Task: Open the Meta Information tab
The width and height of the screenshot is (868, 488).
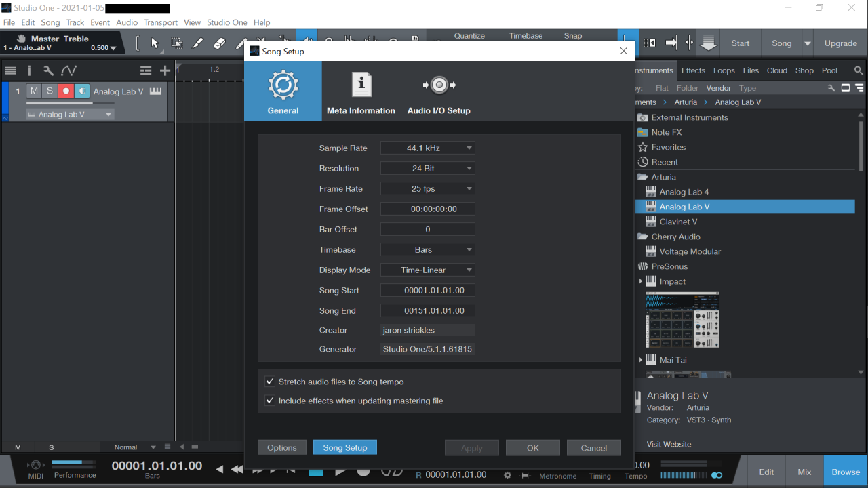Action: tap(361, 91)
